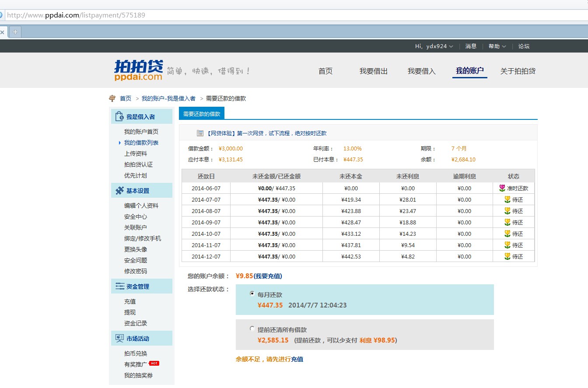The width and height of the screenshot is (588, 388).
Task: Switch to the 需要还款的借款 tab
Action: pos(202,114)
